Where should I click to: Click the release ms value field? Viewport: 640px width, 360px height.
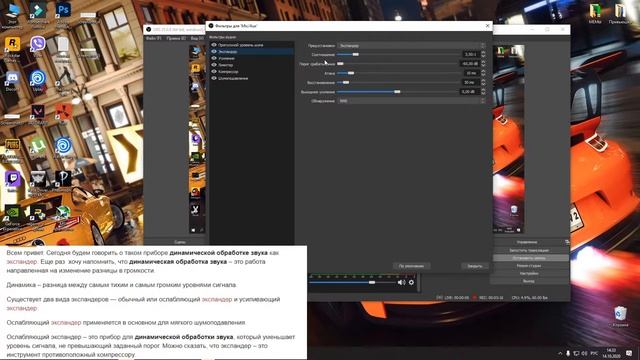click(470, 82)
